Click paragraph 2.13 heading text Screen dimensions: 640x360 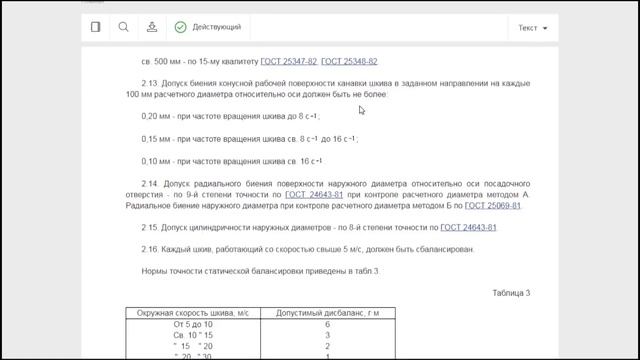[328, 89]
